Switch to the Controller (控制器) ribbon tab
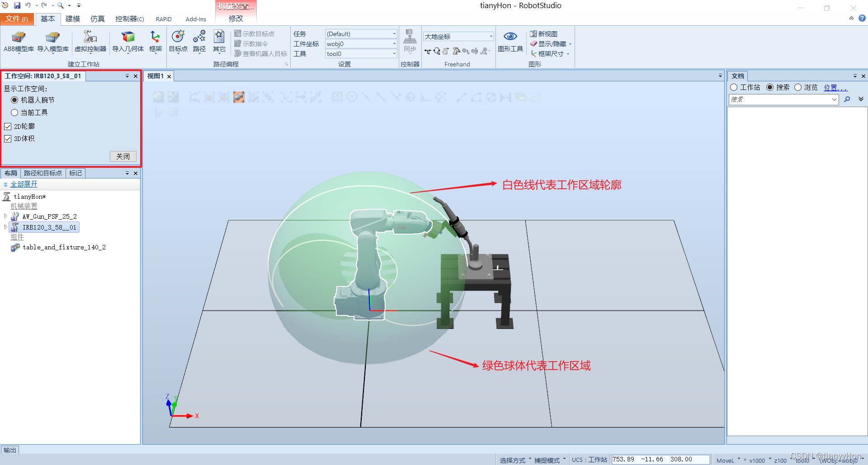Image resolution: width=868 pixels, height=465 pixels. [129, 19]
